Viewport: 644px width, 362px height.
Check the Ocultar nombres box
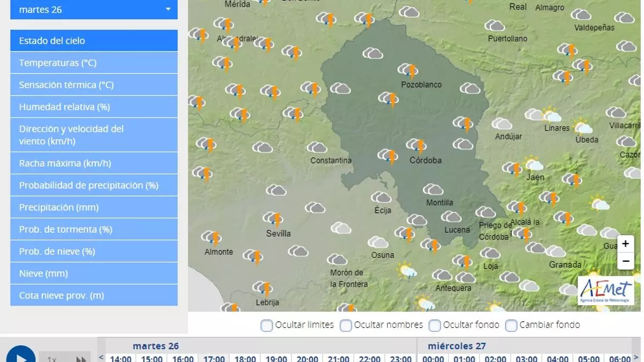tap(346, 325)
